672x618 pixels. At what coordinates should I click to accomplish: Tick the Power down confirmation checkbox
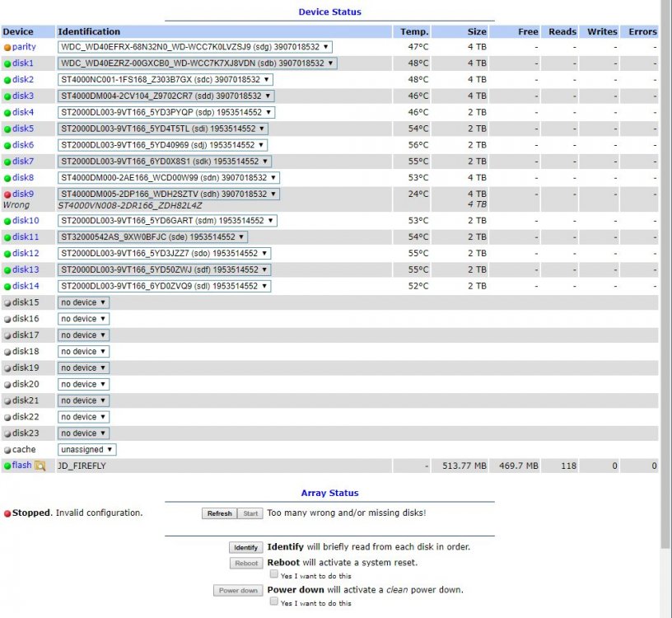click(x=274, y=602)
